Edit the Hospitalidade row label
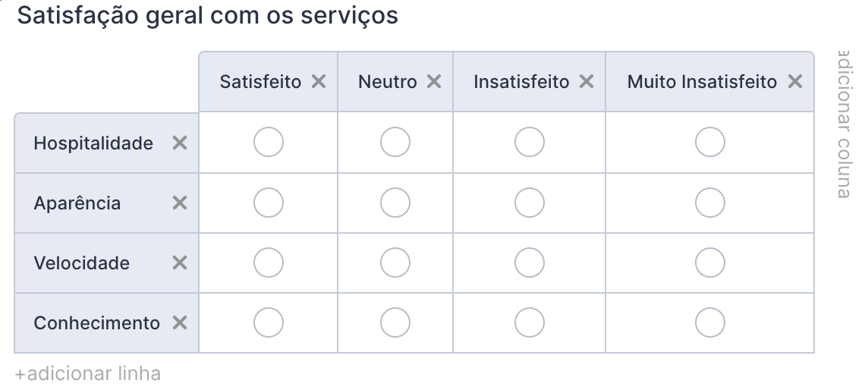The height and width of the screenshot is (390, 868). 93,143
